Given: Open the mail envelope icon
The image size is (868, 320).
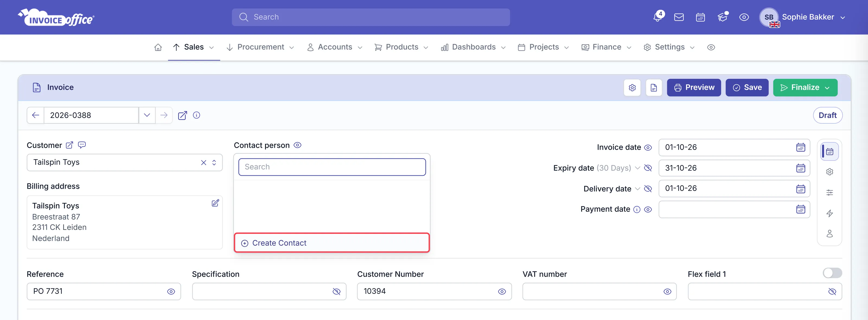Looking at the screenshot, I should tap(679, 17).
